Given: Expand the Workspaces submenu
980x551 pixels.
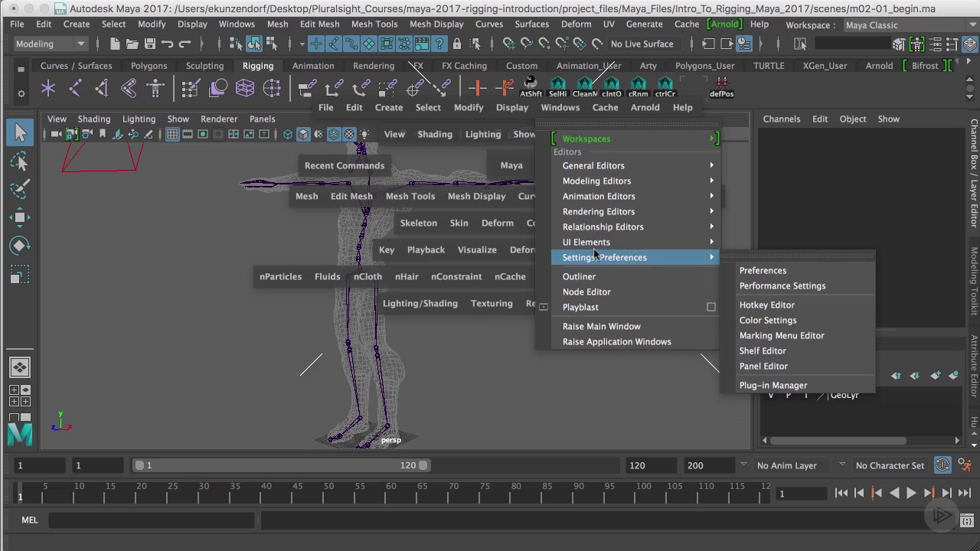Looking at the screenshot, I should pos(635,139).
